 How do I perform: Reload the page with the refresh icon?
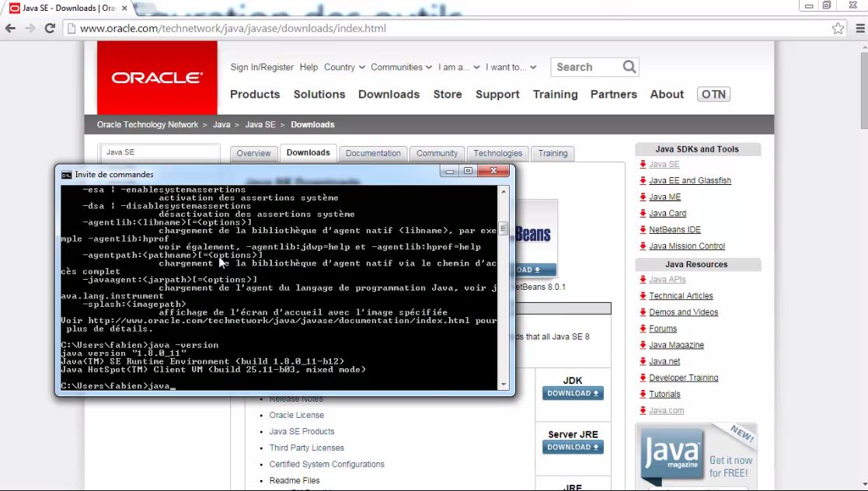pos(50,28)
